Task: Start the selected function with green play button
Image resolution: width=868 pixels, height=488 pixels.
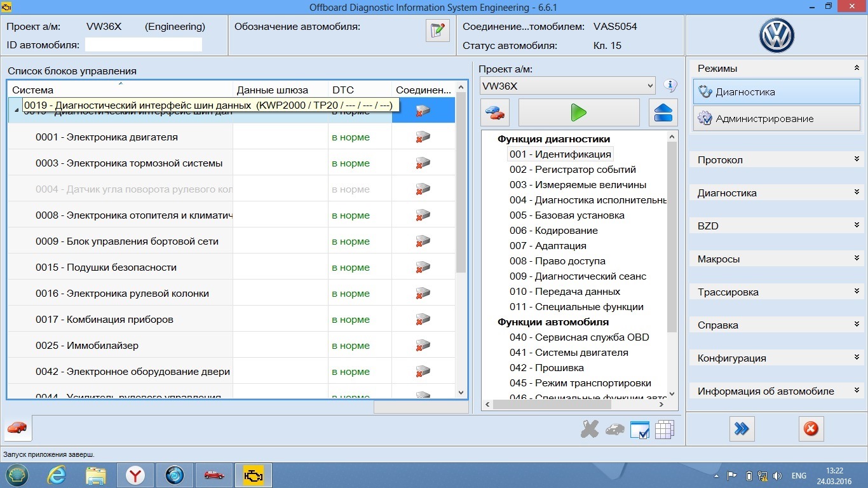Action: click(579, 113)
